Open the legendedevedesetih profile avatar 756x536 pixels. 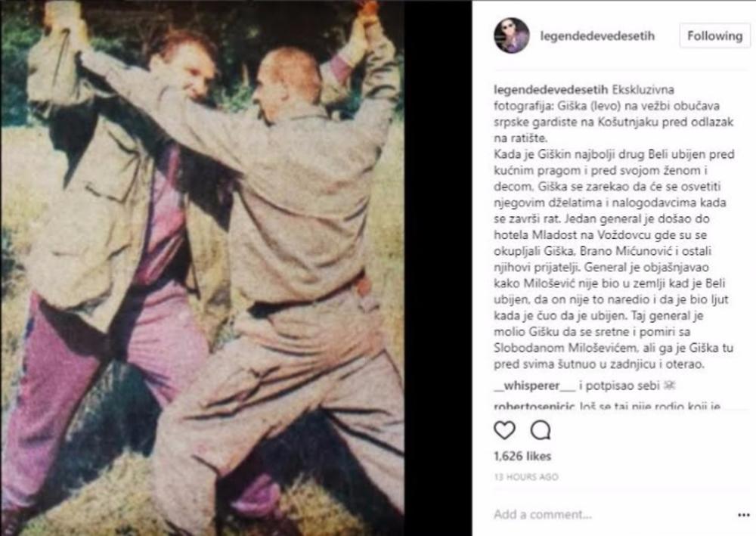click(512, 36)
